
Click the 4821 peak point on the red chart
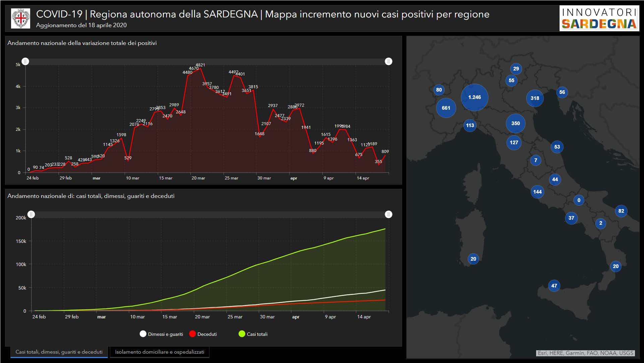pos(200,68)
